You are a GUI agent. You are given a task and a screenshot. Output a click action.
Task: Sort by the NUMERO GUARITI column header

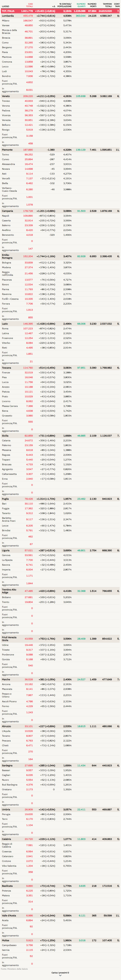81,5
